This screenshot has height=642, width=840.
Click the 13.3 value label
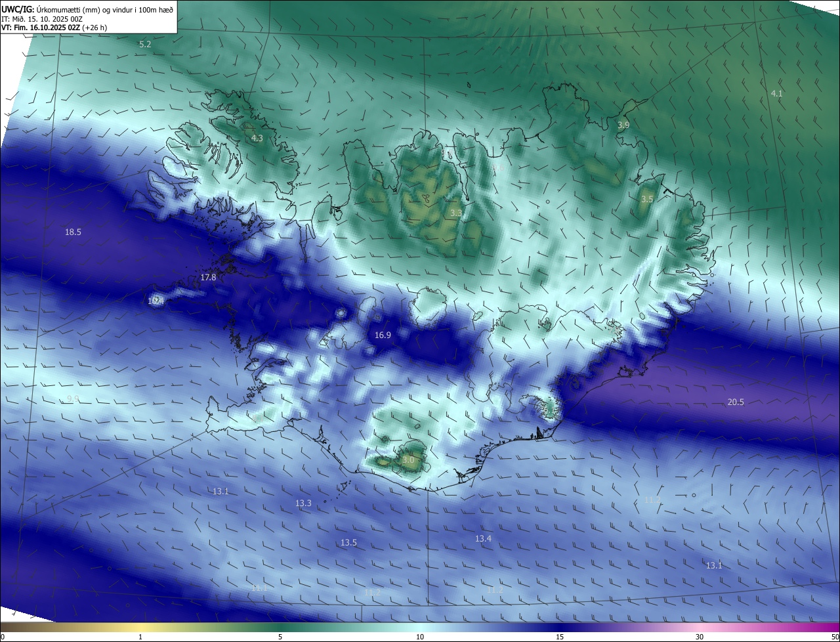click(x=303, y=503)
